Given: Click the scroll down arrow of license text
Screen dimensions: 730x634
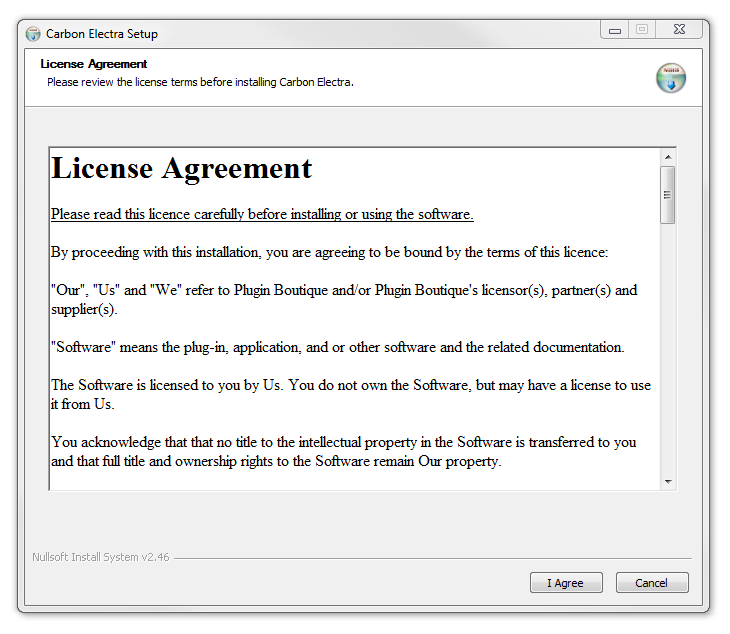Looking at the screenshot, I should (x=668, y=482).
